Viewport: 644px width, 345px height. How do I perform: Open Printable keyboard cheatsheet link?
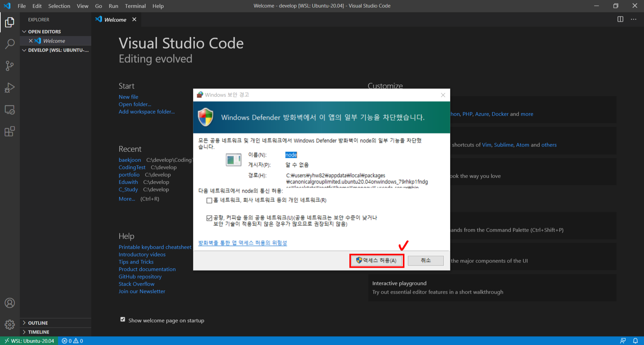coord(155,247)
